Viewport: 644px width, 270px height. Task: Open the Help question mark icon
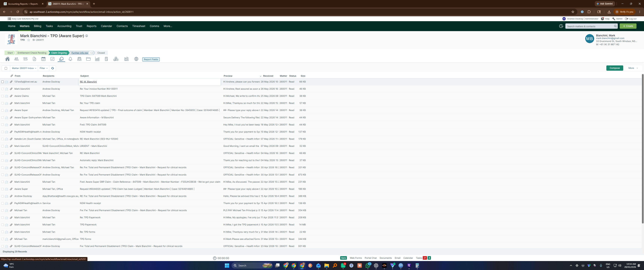click(602, 19)
